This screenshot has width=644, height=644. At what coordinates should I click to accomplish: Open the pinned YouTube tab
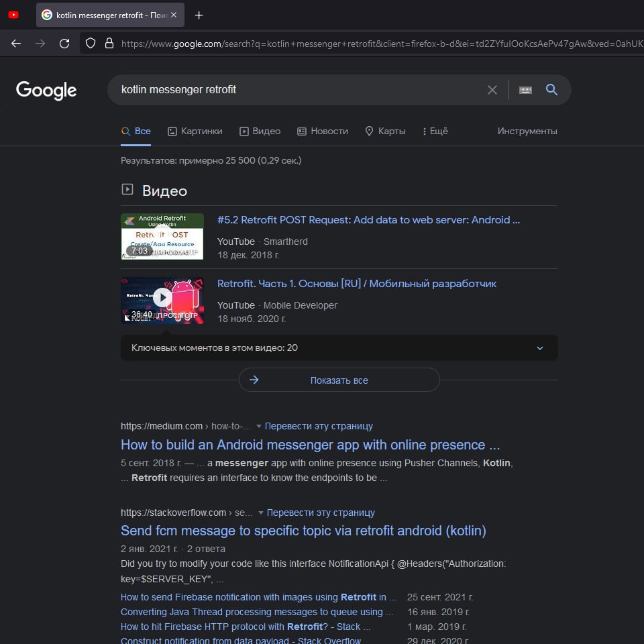click(x=13, y=15)
